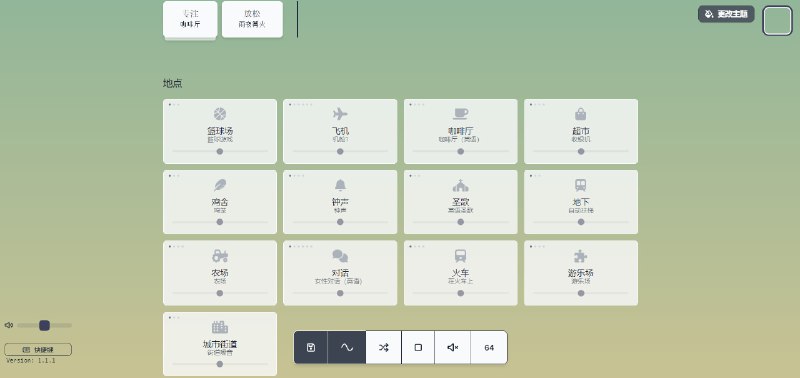The width and height of the screenshot is (800, 378).
Task: Stop all sounds with square button
Action: (418, 347)
